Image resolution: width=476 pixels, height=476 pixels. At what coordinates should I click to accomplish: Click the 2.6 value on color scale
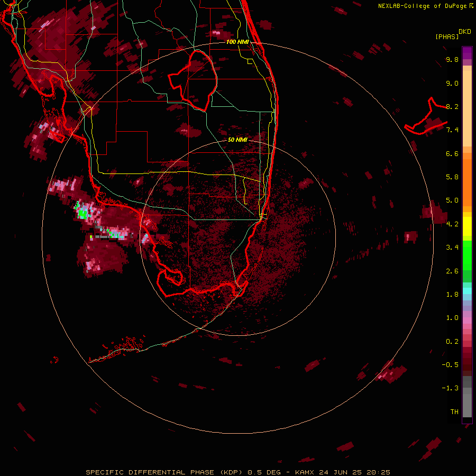(x=452, y=271)
